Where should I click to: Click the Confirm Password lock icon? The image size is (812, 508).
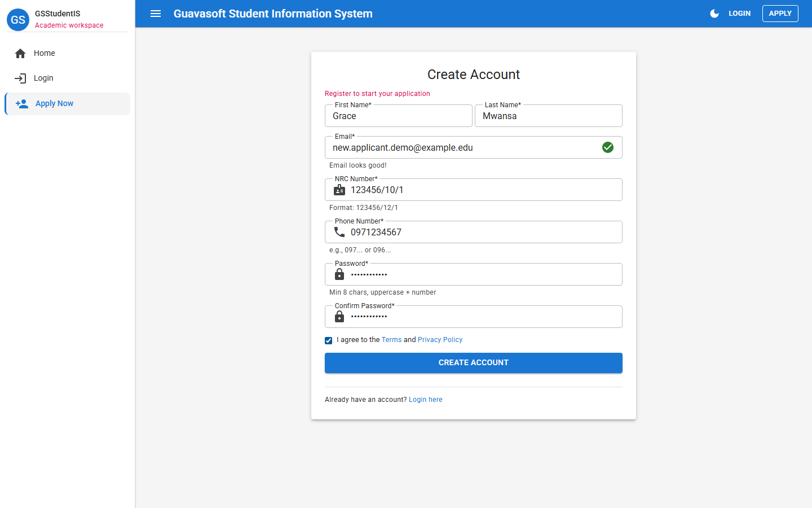click(339, 317)
